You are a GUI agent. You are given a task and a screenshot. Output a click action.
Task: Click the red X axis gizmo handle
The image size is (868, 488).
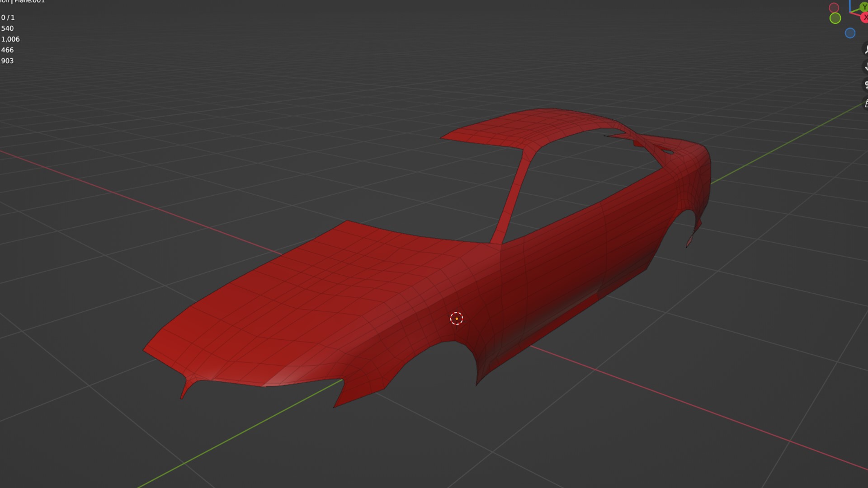click(864, 17)
